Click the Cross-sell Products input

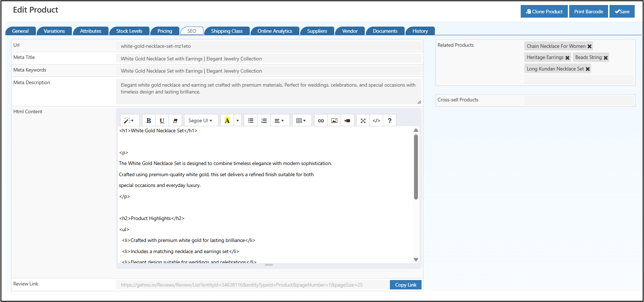[579, 100]
